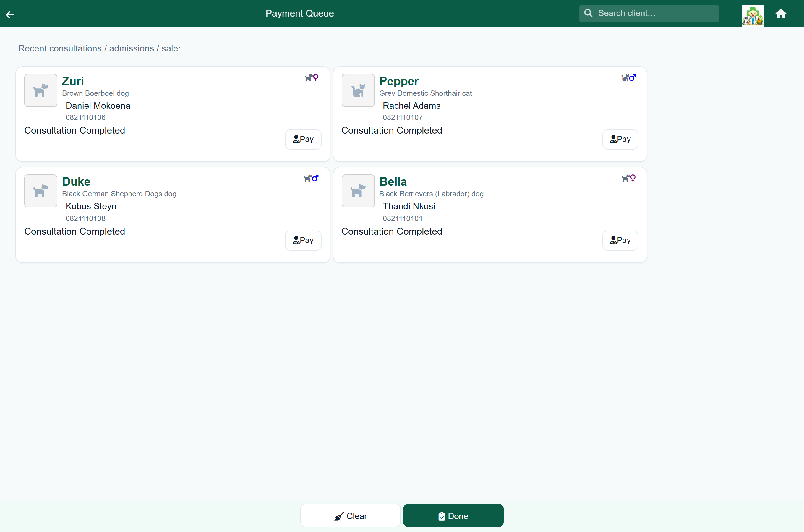Screen dimensions: 804x532
Task: Pay for Duke's consultation
Action: (x=303, y=241)
